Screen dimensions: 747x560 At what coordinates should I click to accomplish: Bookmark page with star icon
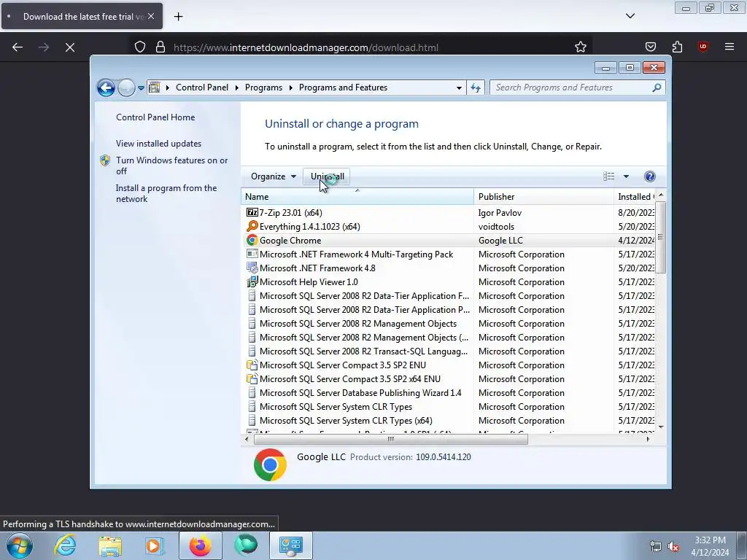pos(580,47)
